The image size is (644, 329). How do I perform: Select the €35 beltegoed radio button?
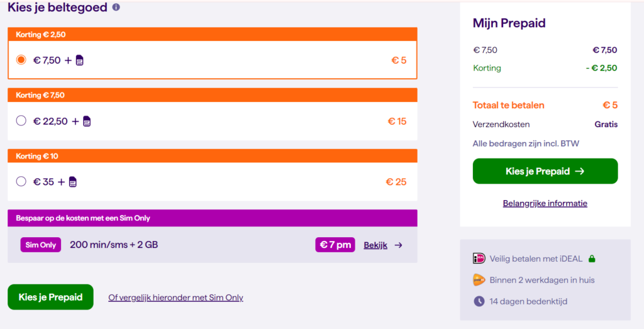click(x=21, y=182)
